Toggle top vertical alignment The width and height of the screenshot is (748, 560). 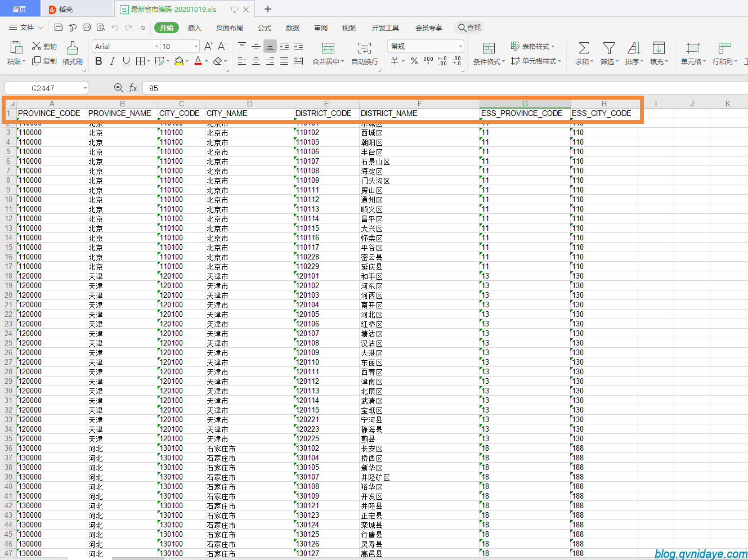[x=242, y=46]
